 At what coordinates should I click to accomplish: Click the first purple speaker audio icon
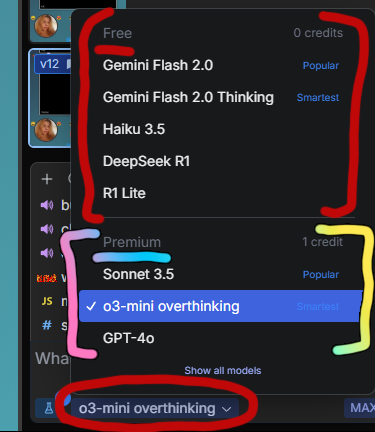pos(47,205)
